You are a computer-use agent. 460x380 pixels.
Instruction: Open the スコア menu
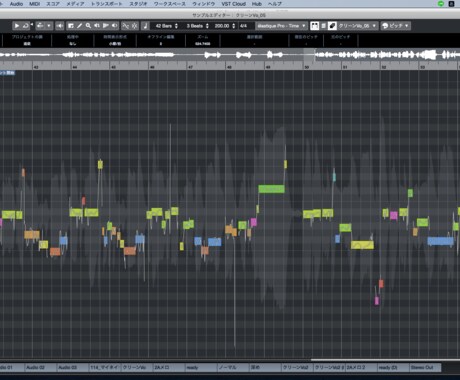pos(53,4)
